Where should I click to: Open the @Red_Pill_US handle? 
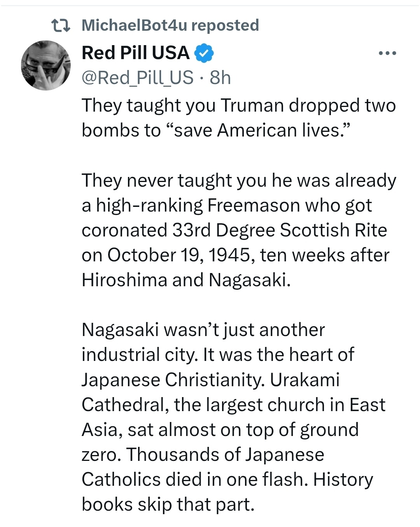point(138,77)
